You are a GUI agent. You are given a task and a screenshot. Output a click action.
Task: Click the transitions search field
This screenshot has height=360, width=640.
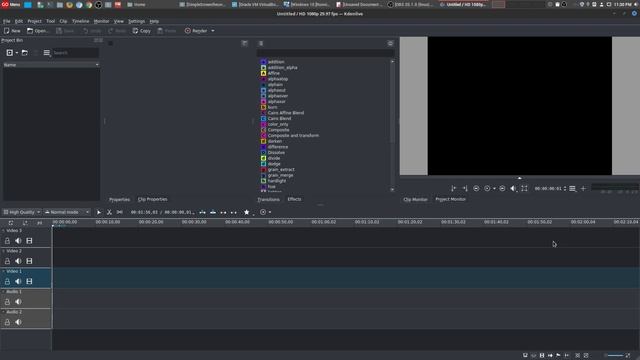[325, 53]
